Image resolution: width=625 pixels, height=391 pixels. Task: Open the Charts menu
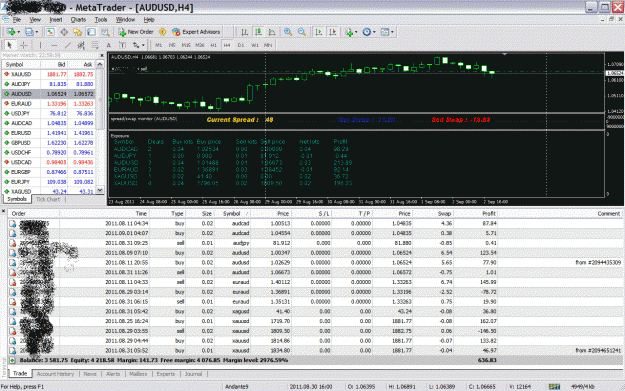click(78, 20)
